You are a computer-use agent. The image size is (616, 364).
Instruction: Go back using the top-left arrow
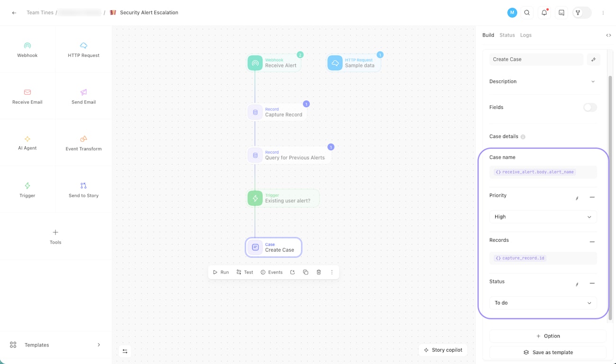coord(14,13)
